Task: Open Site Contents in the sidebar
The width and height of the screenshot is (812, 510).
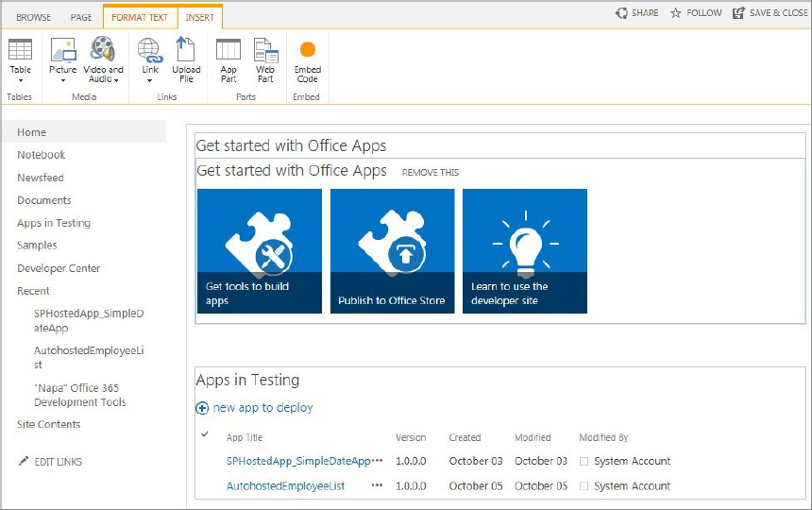Action: pyautogui.click(x=49, y=424)
